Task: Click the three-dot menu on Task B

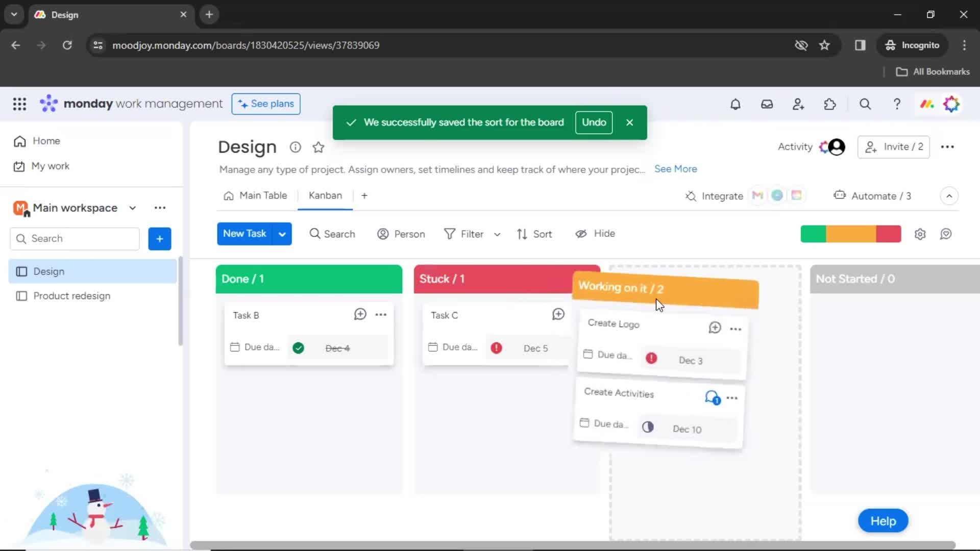Action: (x=381, y=314)
